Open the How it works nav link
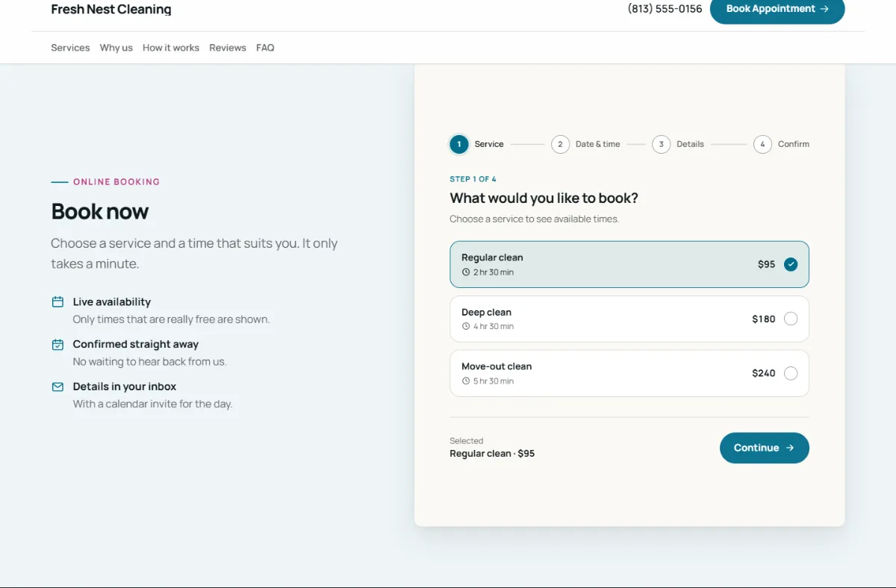This screenshot has width=896, height=588. [x=171, y=48]
